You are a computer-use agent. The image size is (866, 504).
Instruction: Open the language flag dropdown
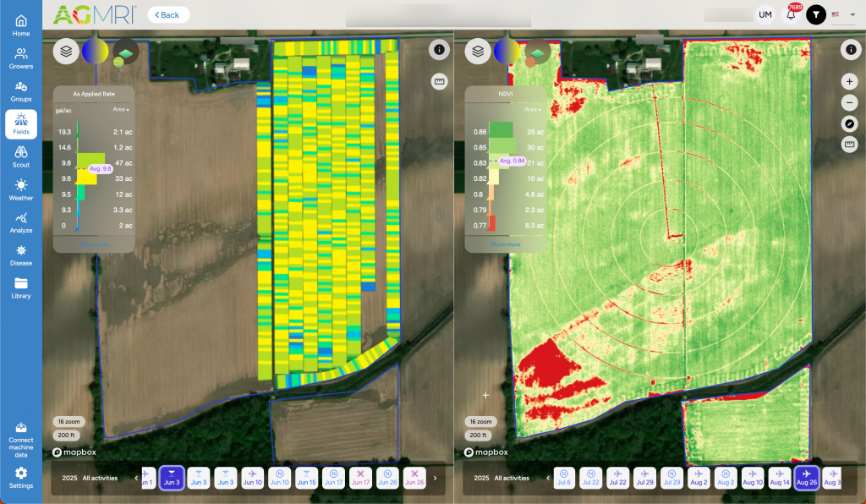tap(843, 14)
